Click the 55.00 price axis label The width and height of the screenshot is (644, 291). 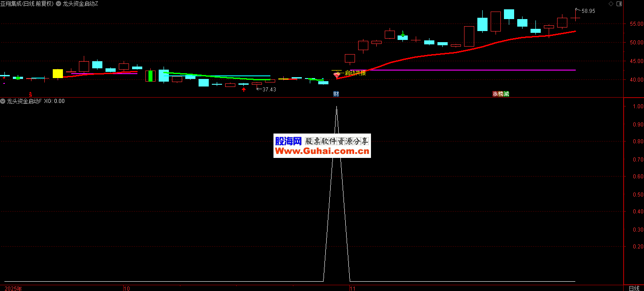click(636, 24)
